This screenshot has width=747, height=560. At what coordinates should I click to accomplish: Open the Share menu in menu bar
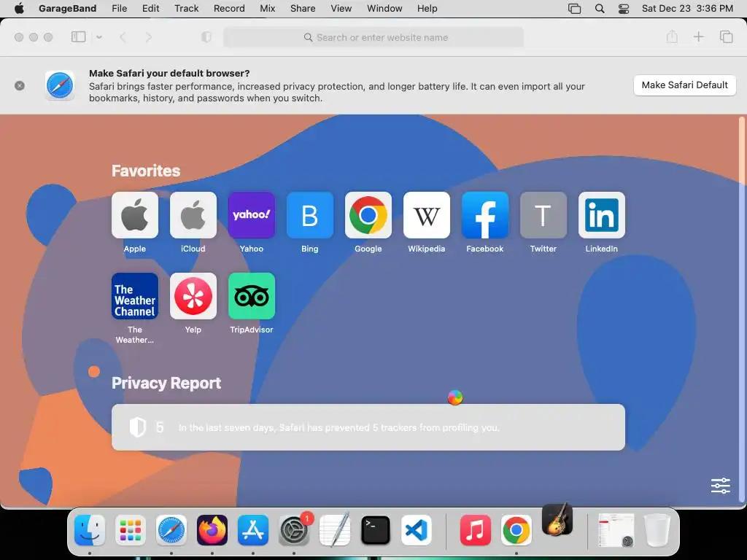point(303,9)
